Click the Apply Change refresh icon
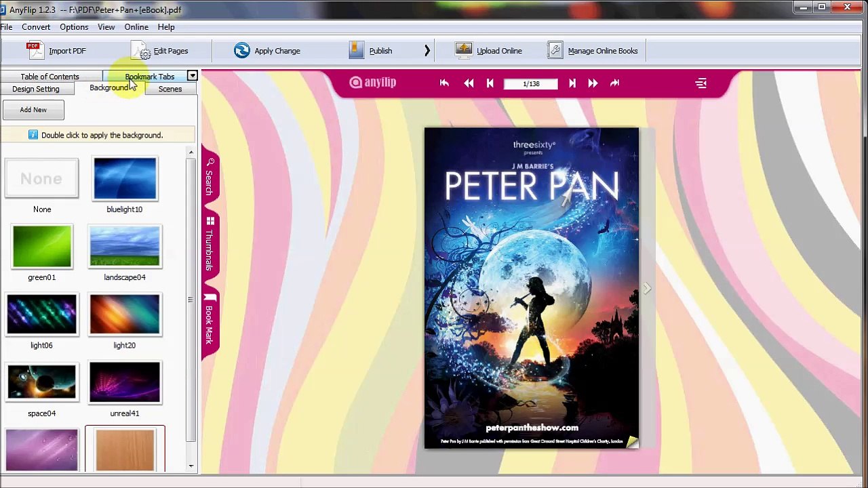868x488 pixels. [x=242, y=51]
